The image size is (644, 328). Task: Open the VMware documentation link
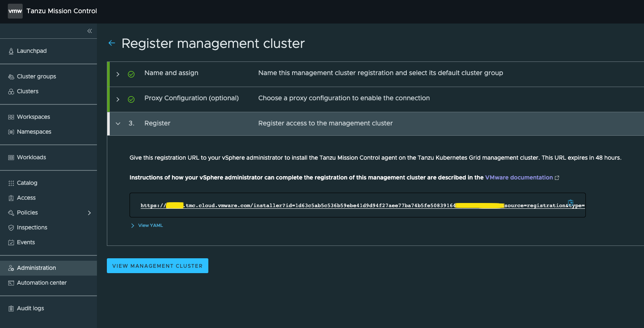(x=518, y=177)
